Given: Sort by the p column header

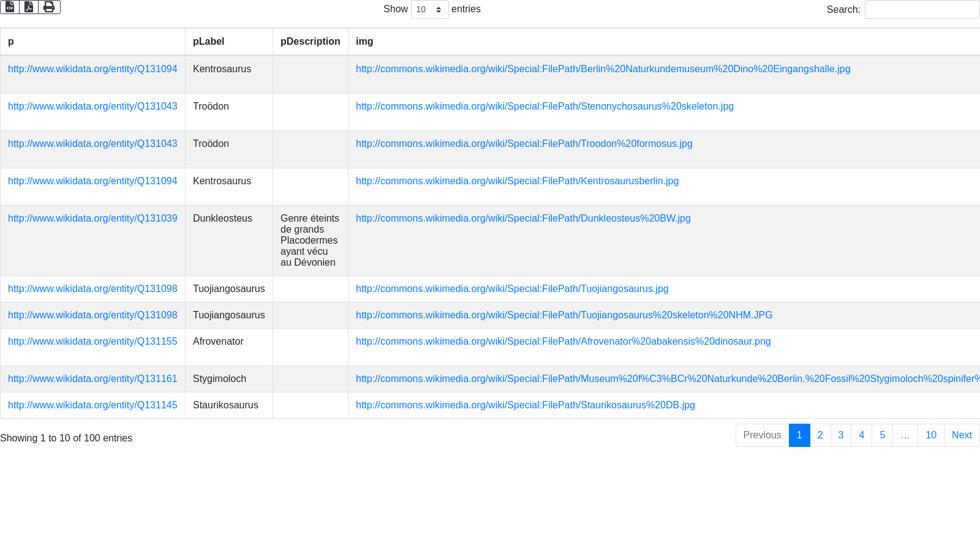Looking at the screenshot, I should tap(11, 42).
